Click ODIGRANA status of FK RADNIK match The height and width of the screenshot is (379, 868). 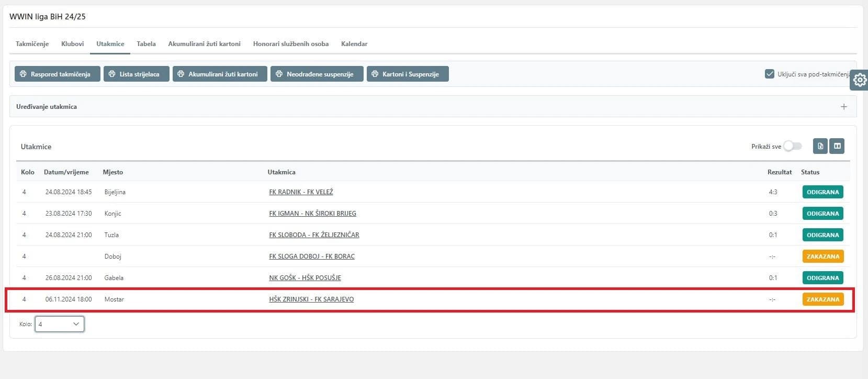coord(822,192)
